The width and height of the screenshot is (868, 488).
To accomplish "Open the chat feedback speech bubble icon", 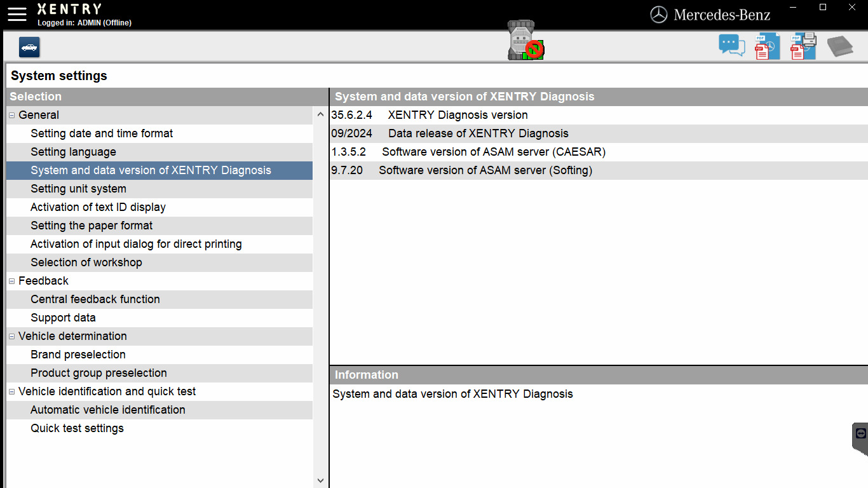I will (731, 46).
